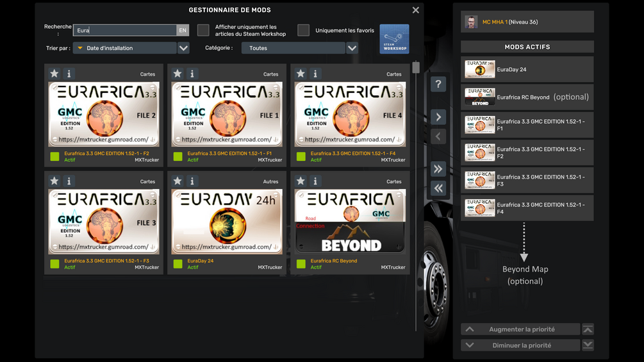
Task: Deactivate selected mod with left arrow
Action: (x=438, y=136)
